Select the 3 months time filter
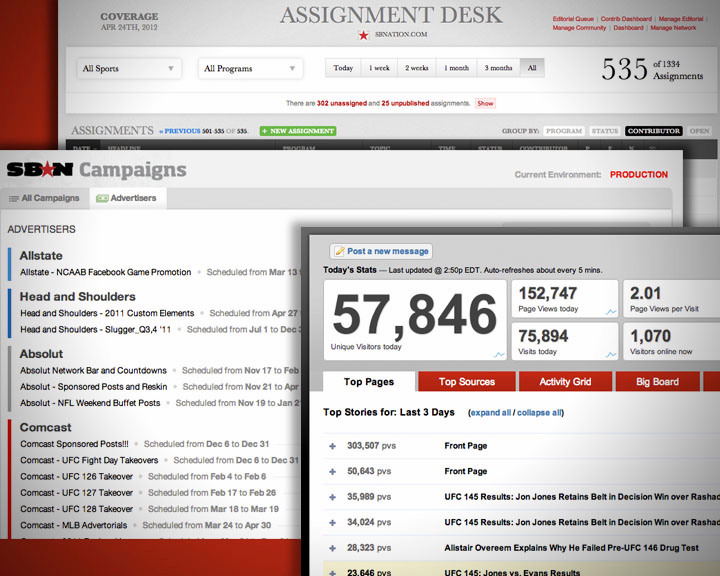The image size is (720, 576). [x=498, y=68]
